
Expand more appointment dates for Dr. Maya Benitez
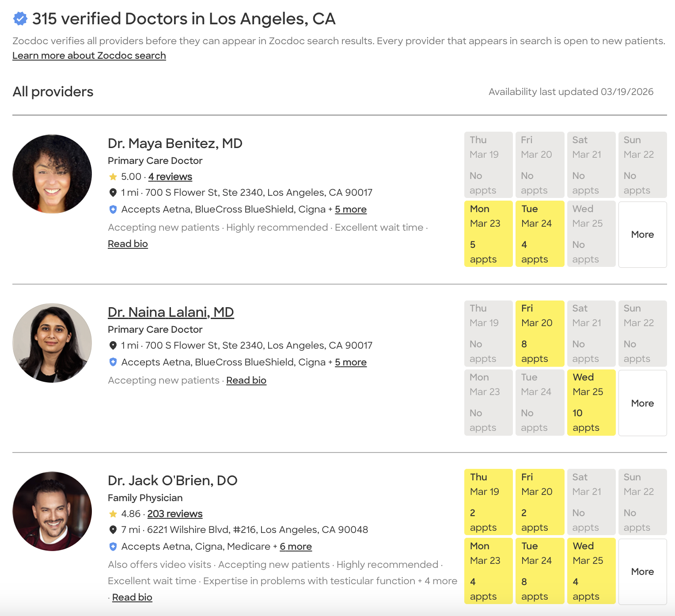tap(642, 235)
